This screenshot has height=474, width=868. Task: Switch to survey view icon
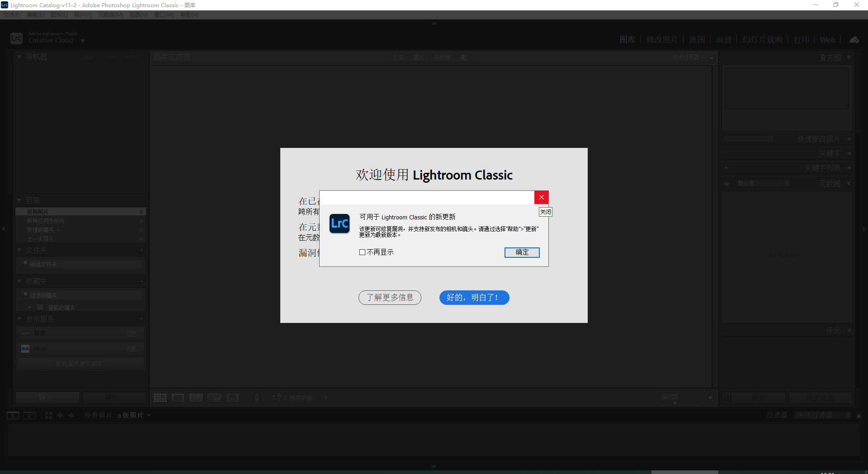(x=214, y=398)
